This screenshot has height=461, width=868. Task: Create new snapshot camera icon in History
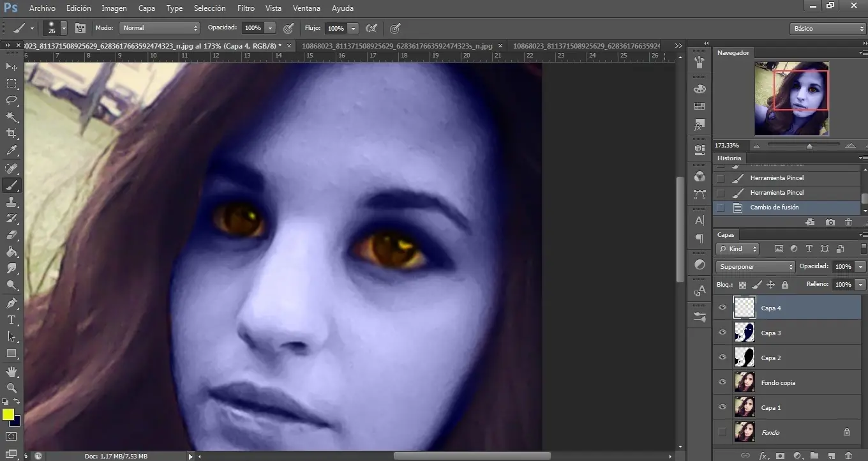click(830, 222)
